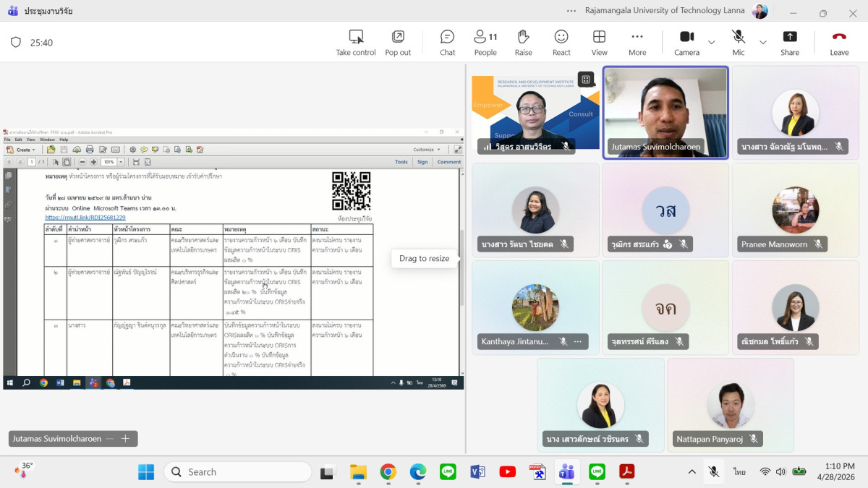Change the meeting View layout
Viewport: 868px width, 488px height.
point(599,42)
